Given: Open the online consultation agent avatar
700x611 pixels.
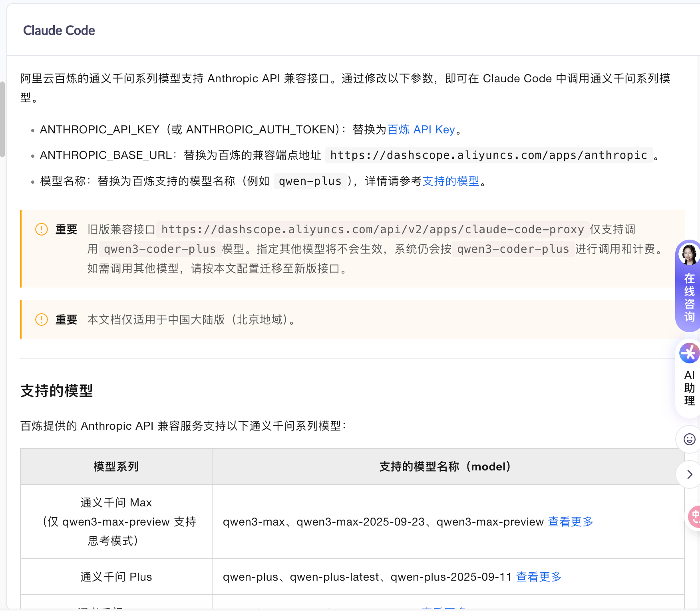Looking at the screenshot, I should click(x=689, y=255).
